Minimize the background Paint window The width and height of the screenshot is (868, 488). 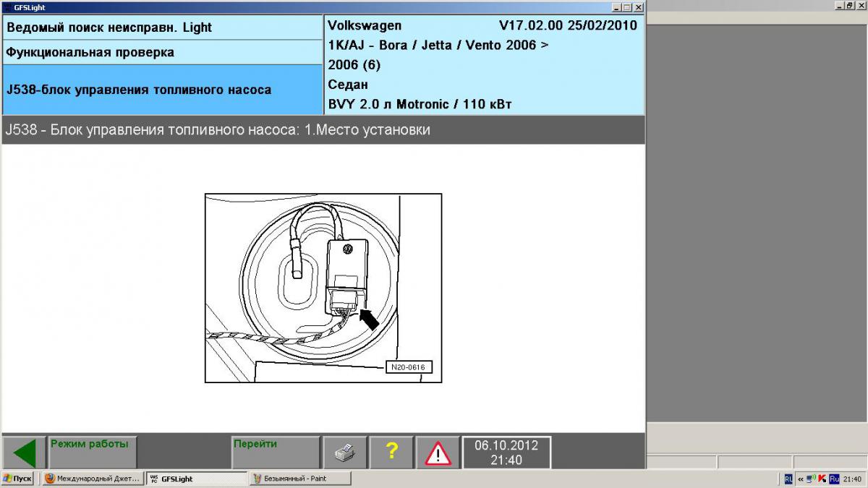click(838, 5)
